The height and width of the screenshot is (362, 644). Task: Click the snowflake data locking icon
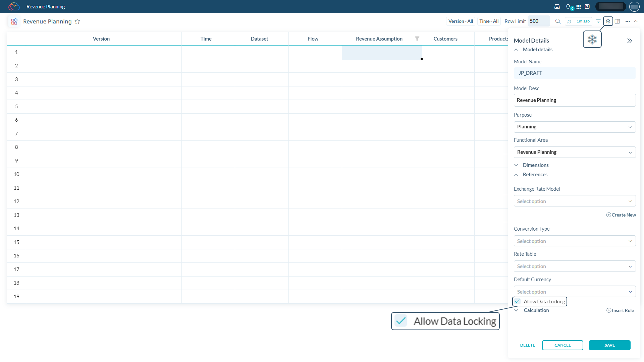click(x=608, y=21)
